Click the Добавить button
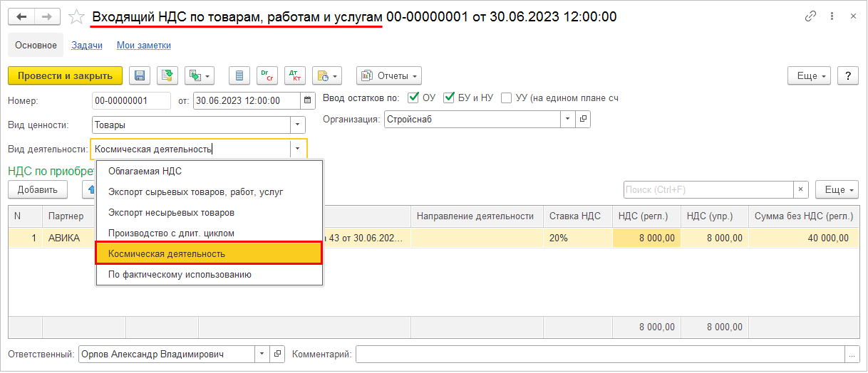 click(x=38, y=189)
